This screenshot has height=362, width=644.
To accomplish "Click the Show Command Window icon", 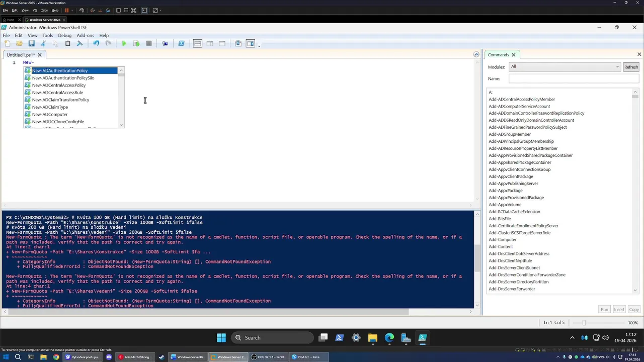I will click(238, 44).
